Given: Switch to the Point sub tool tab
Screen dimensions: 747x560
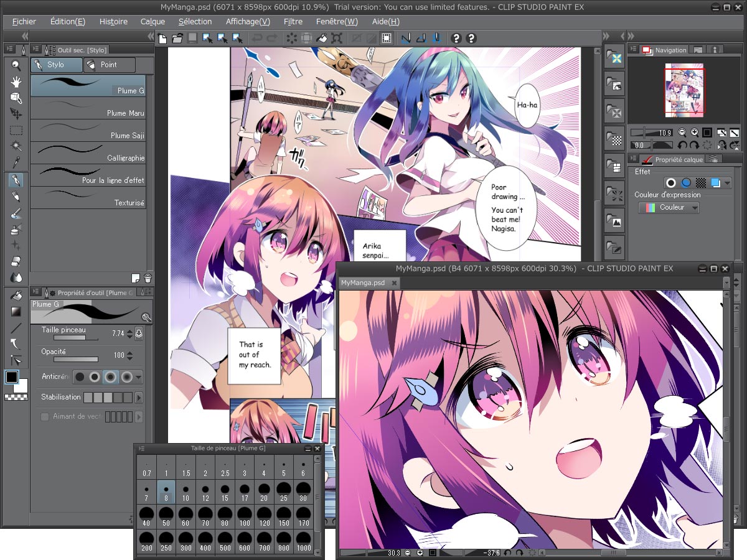Looking at the screenshot, I should pyautogui.click(x=110, y=65).
